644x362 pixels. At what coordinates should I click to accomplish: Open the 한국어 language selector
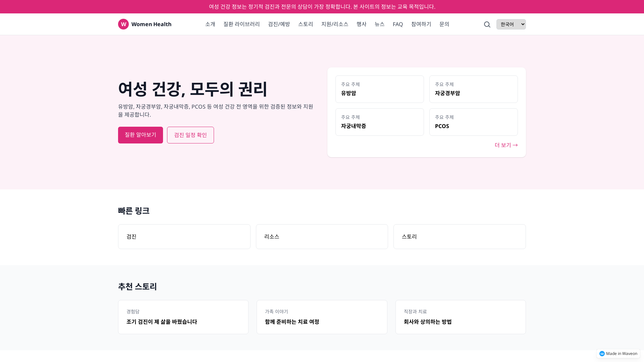(511, 24)
